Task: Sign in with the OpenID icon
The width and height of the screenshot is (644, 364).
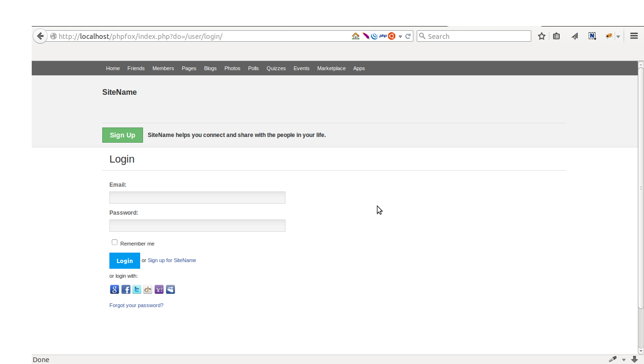Action: [x=148, y=290]
